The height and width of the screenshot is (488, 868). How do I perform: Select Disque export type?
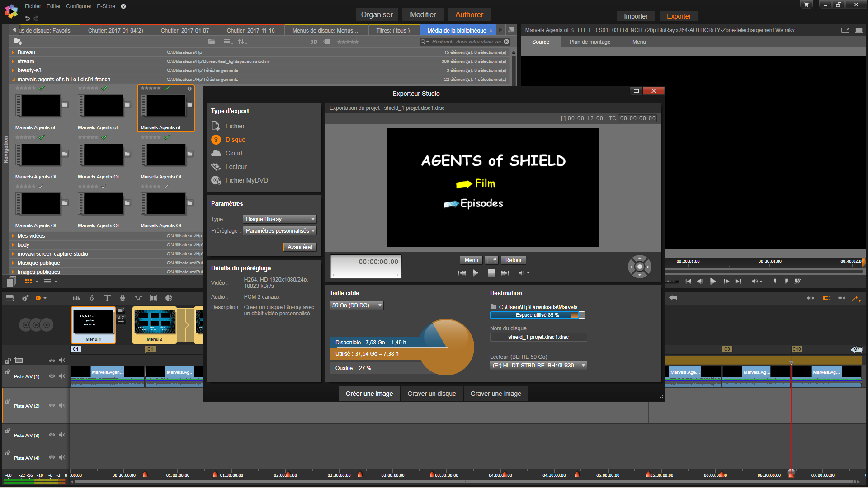pos(229,140)
